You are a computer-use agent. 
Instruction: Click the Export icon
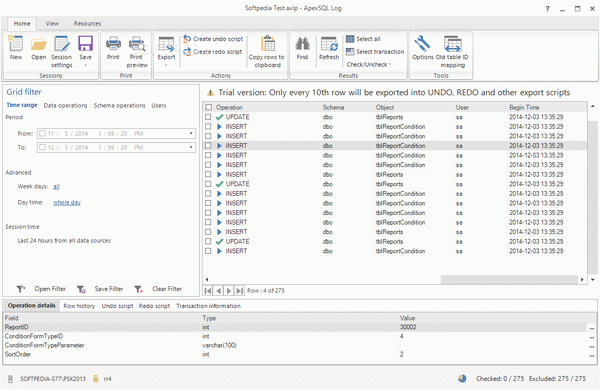pyautogui.click(x=166, y=44)
